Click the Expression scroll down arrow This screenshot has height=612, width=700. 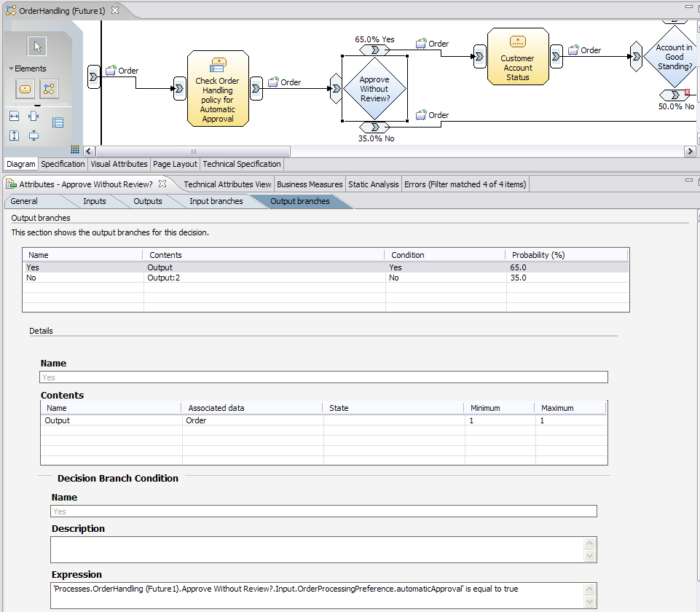[x=590, y=602]
